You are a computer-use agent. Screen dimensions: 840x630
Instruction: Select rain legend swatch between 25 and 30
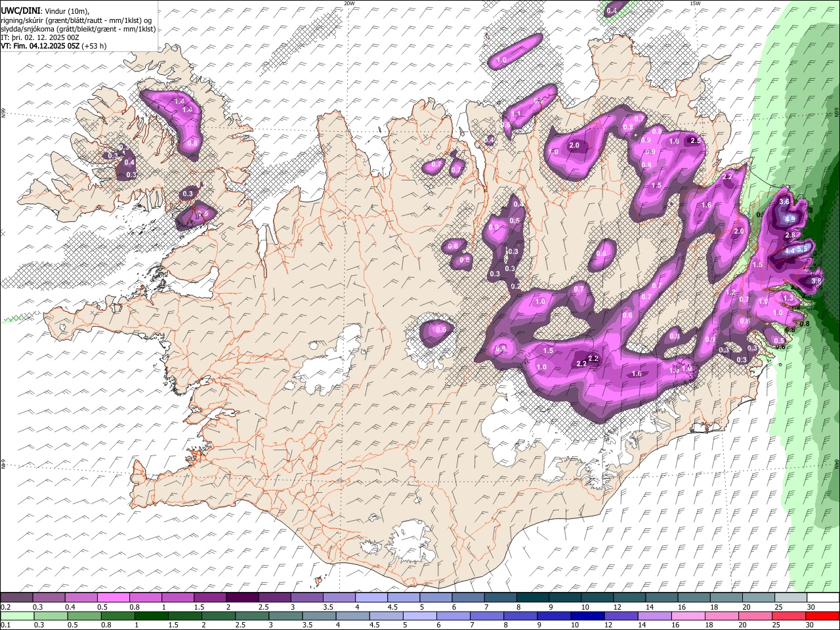tap(789, 616)
